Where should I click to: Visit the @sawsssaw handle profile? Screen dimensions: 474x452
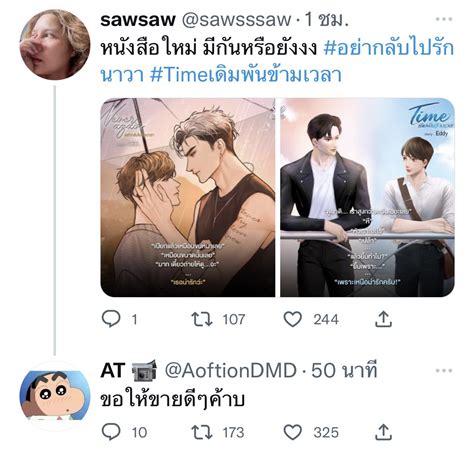(x=236, y=20)
